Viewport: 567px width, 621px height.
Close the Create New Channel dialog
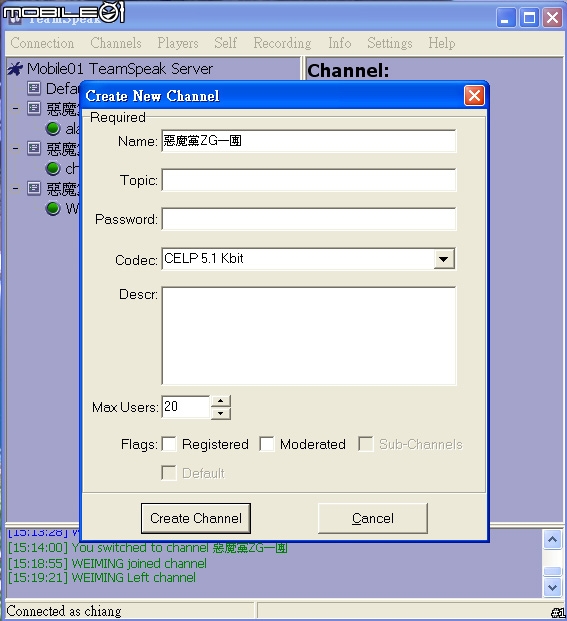coord(474,96)
